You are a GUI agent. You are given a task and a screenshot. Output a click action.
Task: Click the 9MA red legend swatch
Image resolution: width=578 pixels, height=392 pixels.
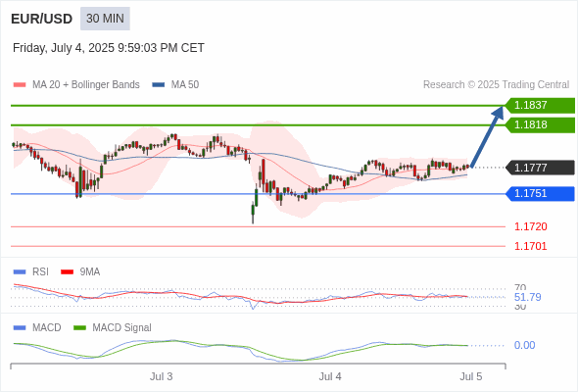(67, 272)
